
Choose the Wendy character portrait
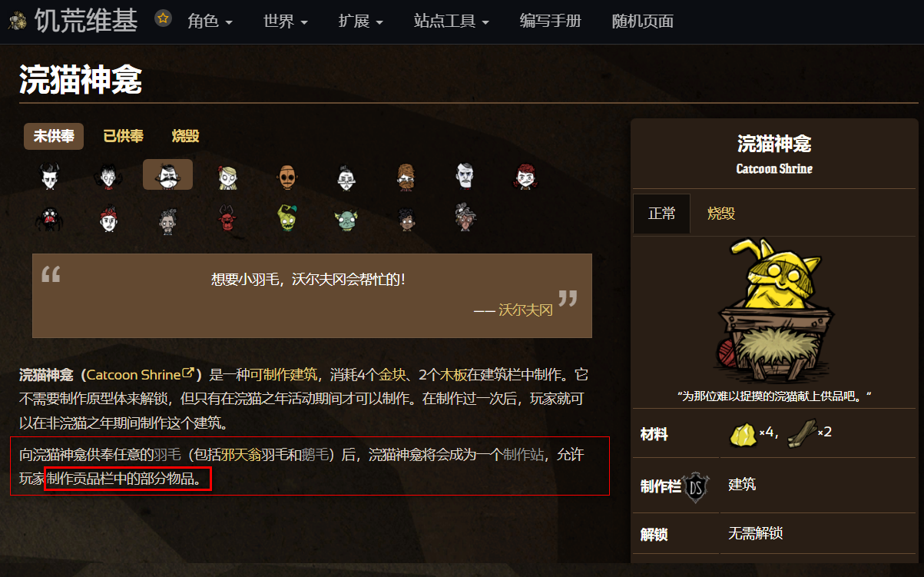coord(227,176)
